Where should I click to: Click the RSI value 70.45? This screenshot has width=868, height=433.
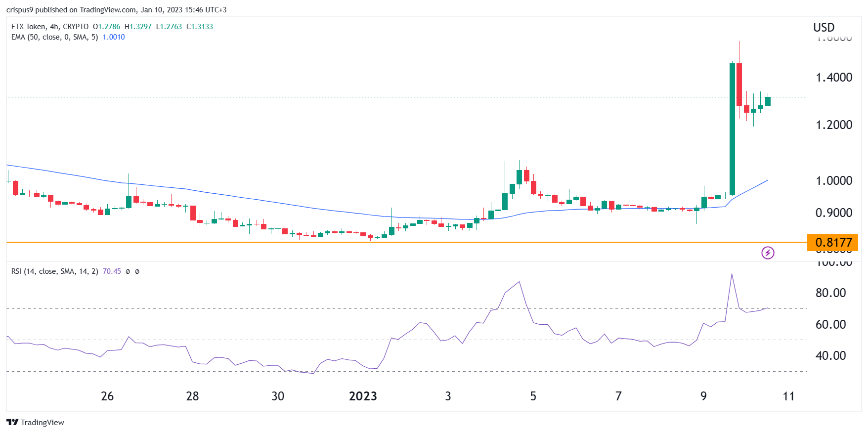(x=112, y=271)
